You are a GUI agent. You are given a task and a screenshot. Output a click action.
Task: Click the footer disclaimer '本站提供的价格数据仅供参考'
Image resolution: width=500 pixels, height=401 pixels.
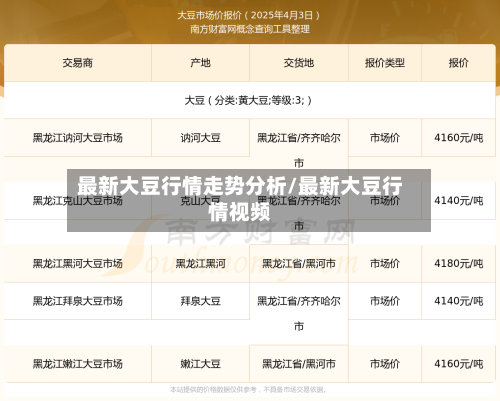tap(213, 389)
